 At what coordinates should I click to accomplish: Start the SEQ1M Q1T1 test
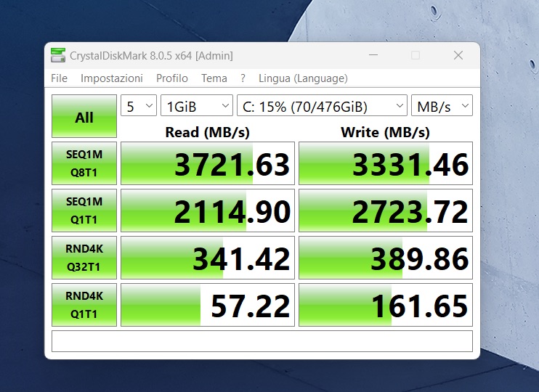point(84,211)
